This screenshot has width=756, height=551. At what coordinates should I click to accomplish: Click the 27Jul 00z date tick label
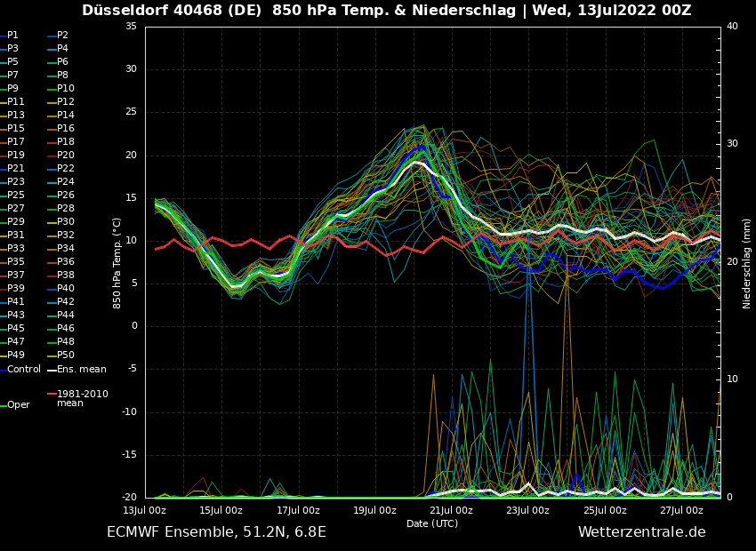coord(681,510)
